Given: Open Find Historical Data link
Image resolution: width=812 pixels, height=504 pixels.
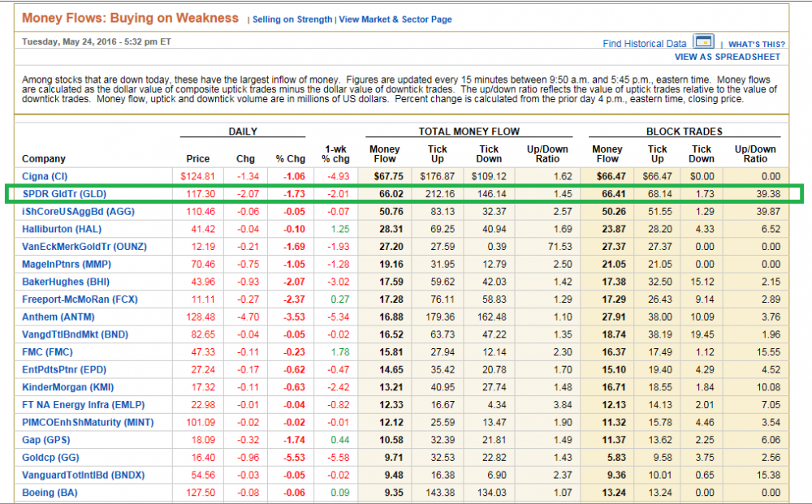Looking at the screenshot, I should click(x=645, y=44).
